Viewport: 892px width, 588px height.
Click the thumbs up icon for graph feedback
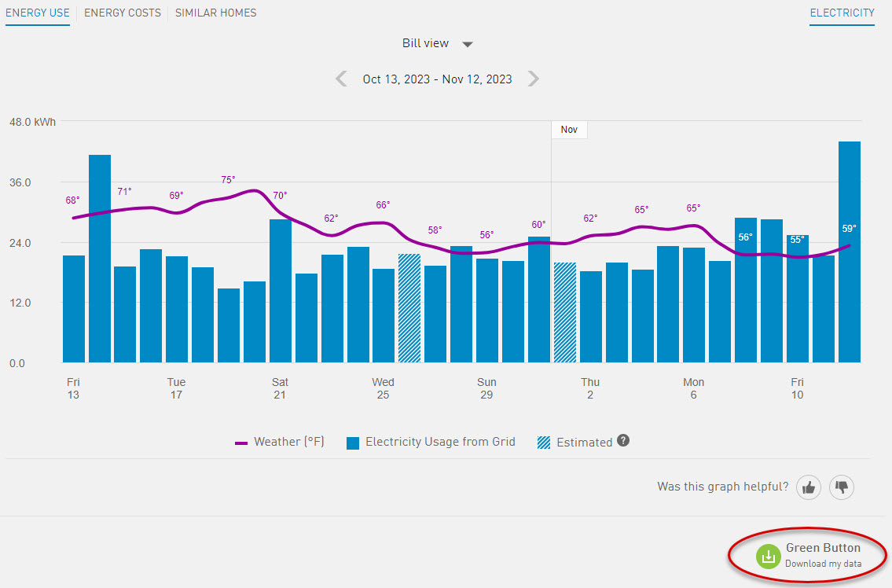point(808,487)
